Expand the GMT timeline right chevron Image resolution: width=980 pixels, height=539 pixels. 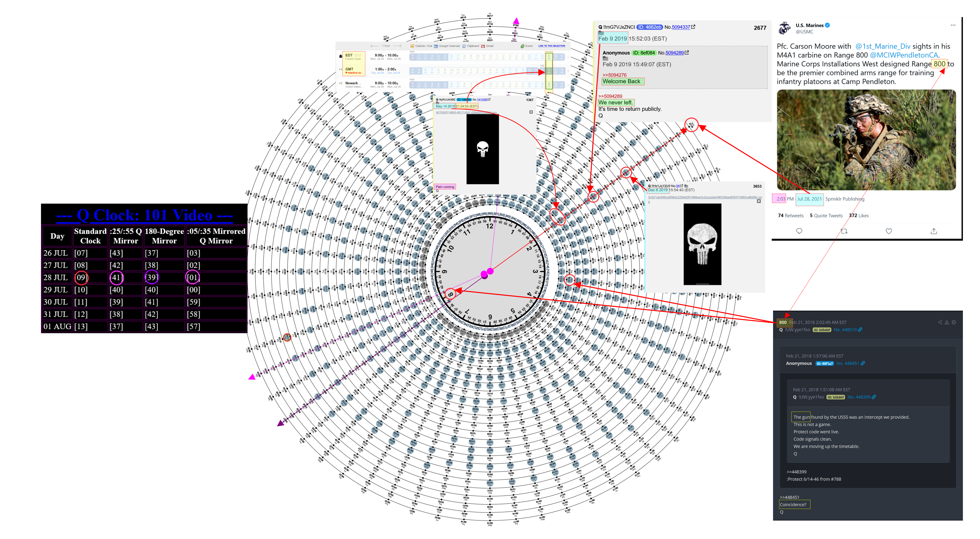pyautogui.click(x=568, y=71)
